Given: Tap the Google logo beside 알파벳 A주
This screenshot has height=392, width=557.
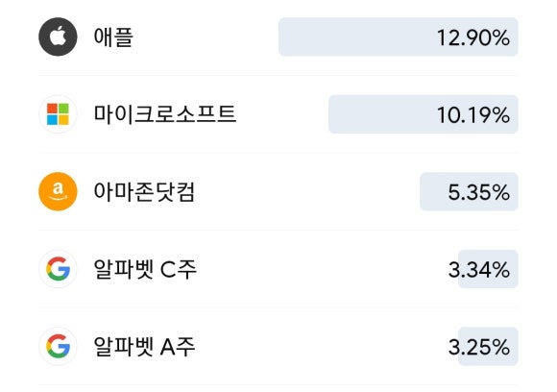Looking at the screenshot, I should tap(58, 346).
